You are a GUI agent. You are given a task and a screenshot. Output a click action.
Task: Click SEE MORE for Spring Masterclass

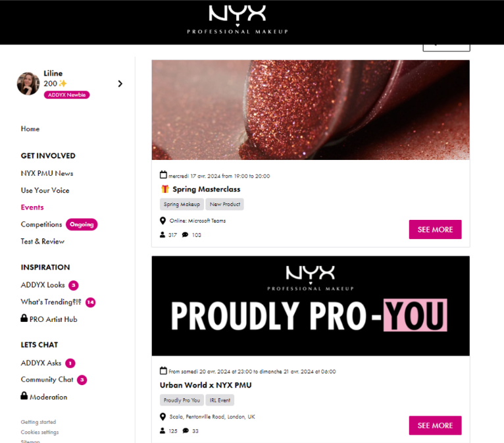435,230
